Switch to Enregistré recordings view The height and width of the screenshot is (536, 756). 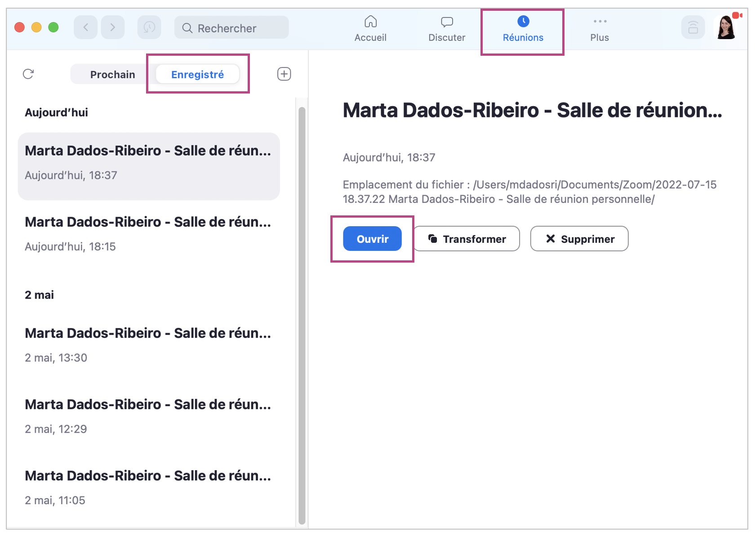tap(197, 75)
